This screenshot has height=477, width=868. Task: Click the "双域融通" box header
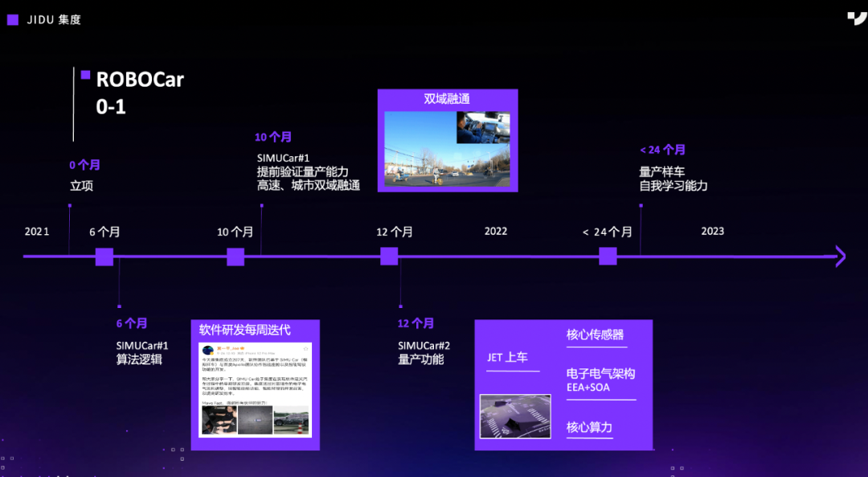tap(447, 99)
